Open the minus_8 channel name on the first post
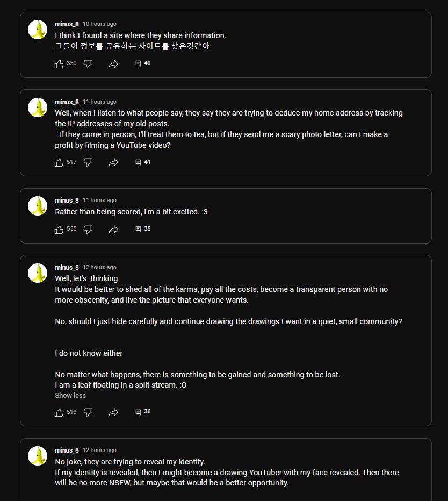Screen dimensions: 448x501 (67, 24)
